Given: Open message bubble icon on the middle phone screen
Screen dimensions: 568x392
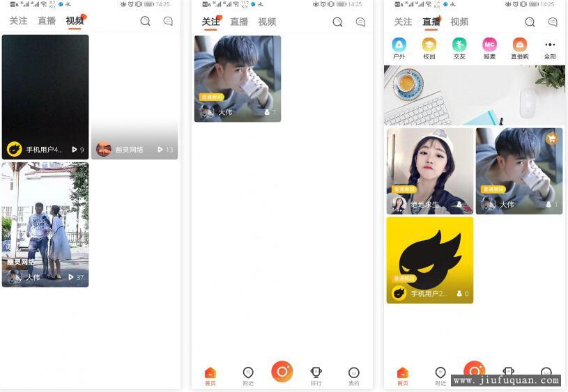Looking at the screenshot, I should (x=360, y=22).
